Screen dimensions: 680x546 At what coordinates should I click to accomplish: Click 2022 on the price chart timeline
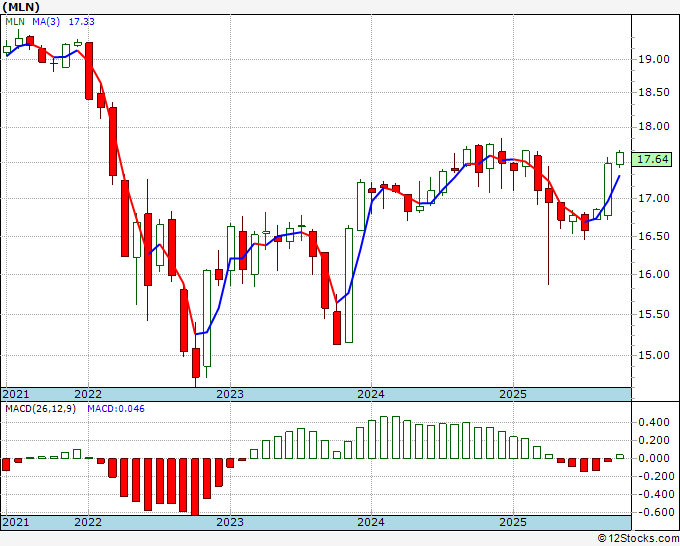[88, 394]
